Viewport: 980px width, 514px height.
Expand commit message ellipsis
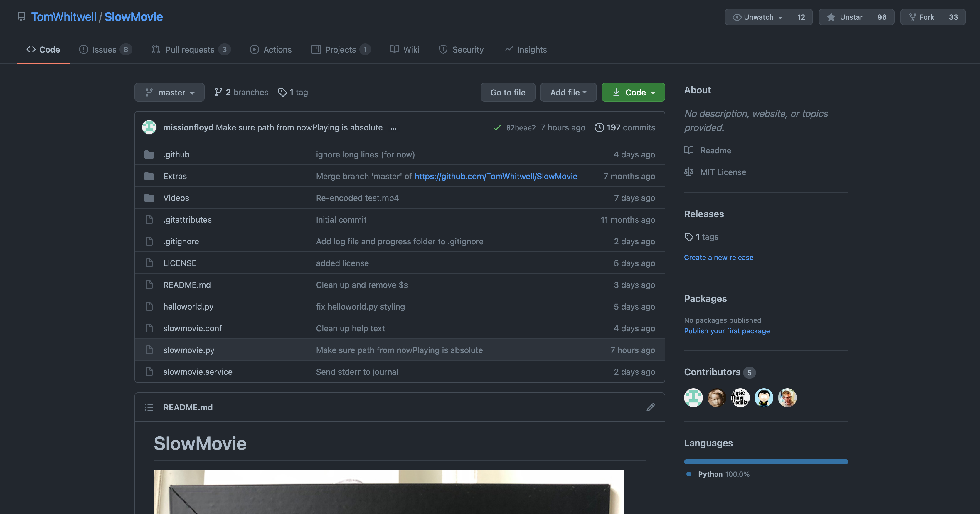pyautogui.click(x=393, y=128)
